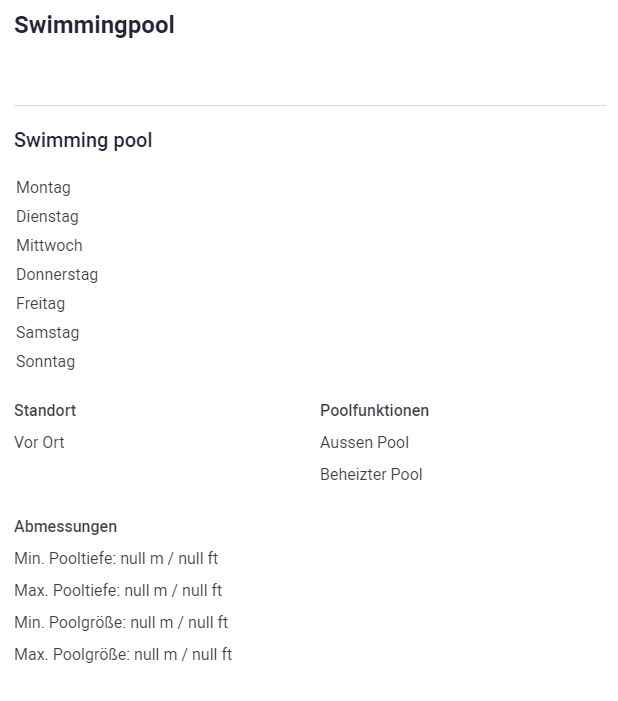Click the Swimmingpool page title
Viewport: 618px width, 701px height.
[94, 26]
